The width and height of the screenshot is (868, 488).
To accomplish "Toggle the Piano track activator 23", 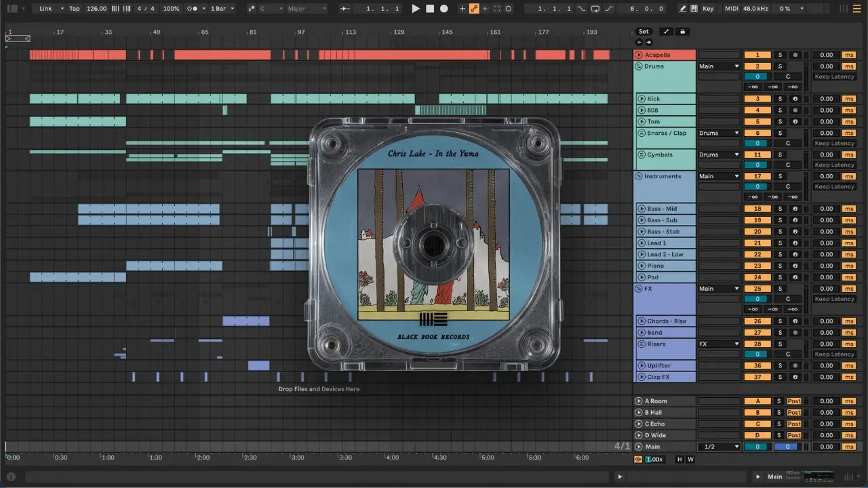I will (757, 266).
